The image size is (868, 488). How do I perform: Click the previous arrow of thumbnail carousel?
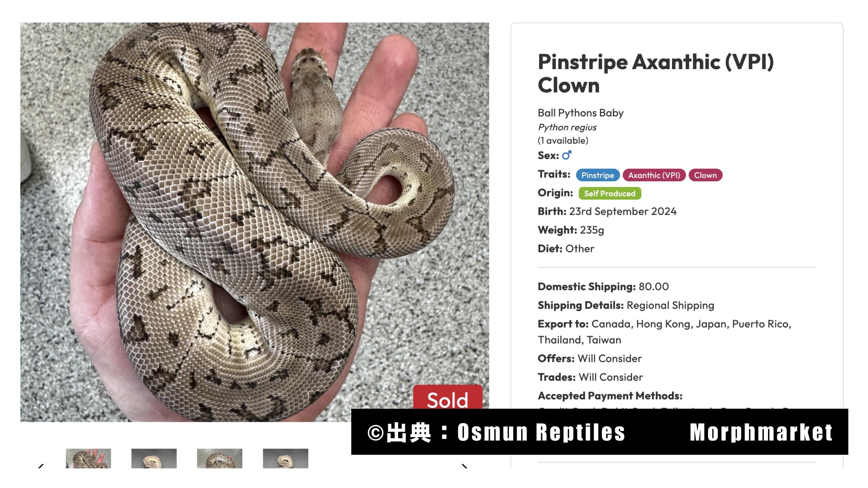click(41, 466)
